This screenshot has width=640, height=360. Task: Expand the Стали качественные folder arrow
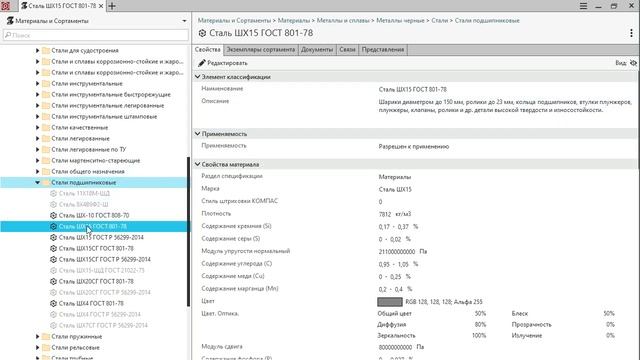(x=37, y=127)
